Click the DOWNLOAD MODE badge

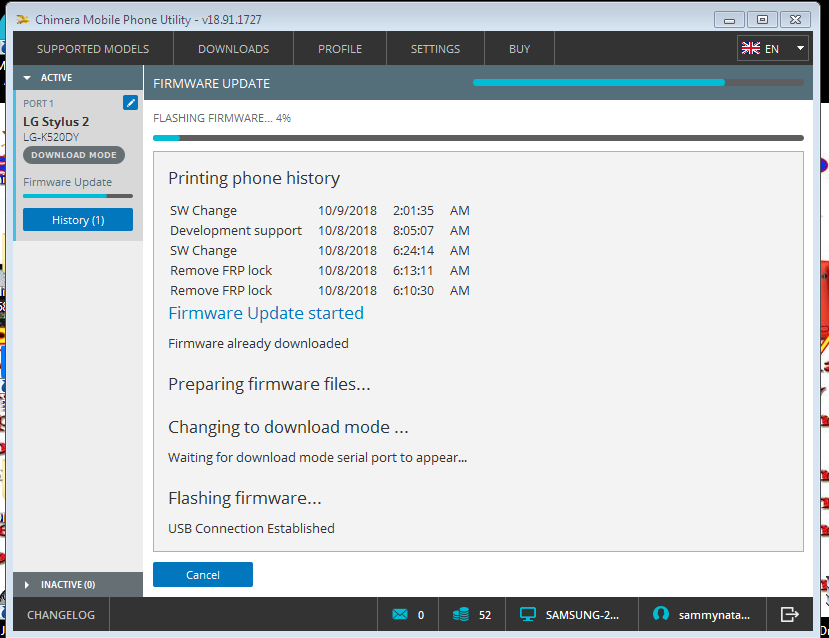(x=74, y=155)
